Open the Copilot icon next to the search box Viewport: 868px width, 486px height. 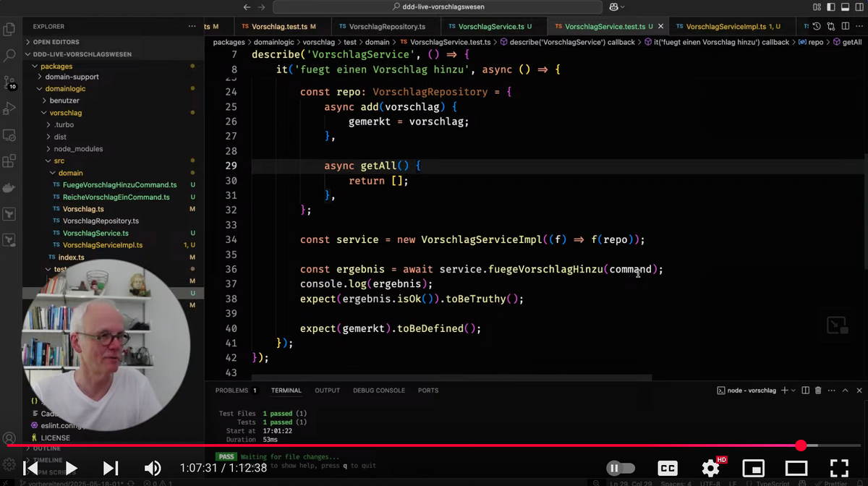tap(615, 7)
